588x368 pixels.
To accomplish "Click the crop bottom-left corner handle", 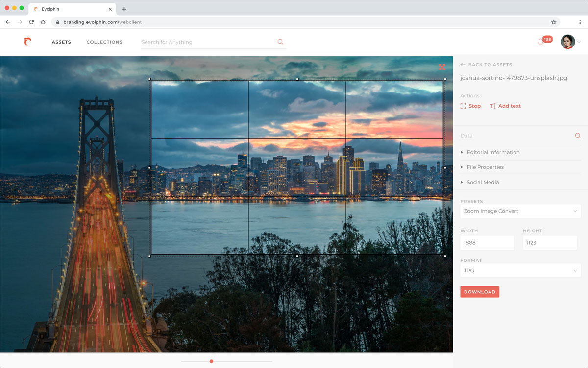I will click(150, 256).
